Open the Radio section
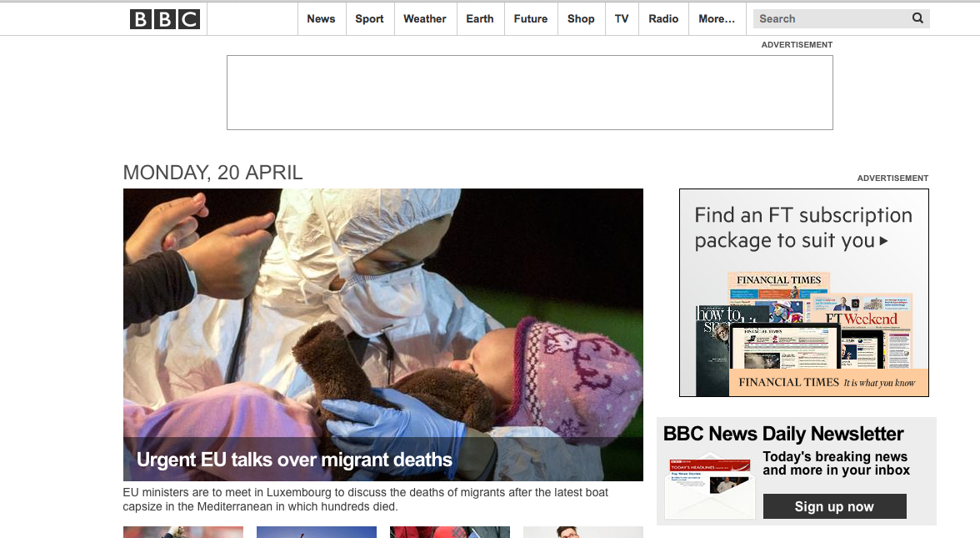Viewport: 980px width, 538px height. click(663, 19)
